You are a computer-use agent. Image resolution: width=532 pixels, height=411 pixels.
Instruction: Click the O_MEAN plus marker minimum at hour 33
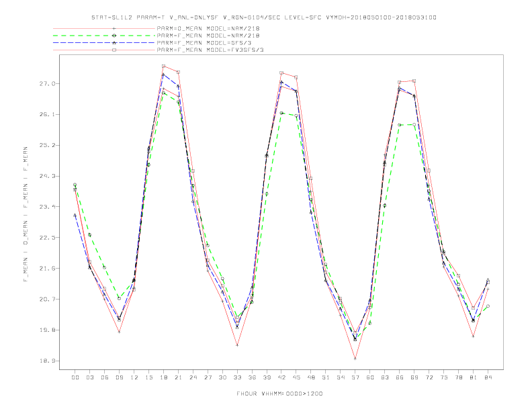tap(237, 345)
